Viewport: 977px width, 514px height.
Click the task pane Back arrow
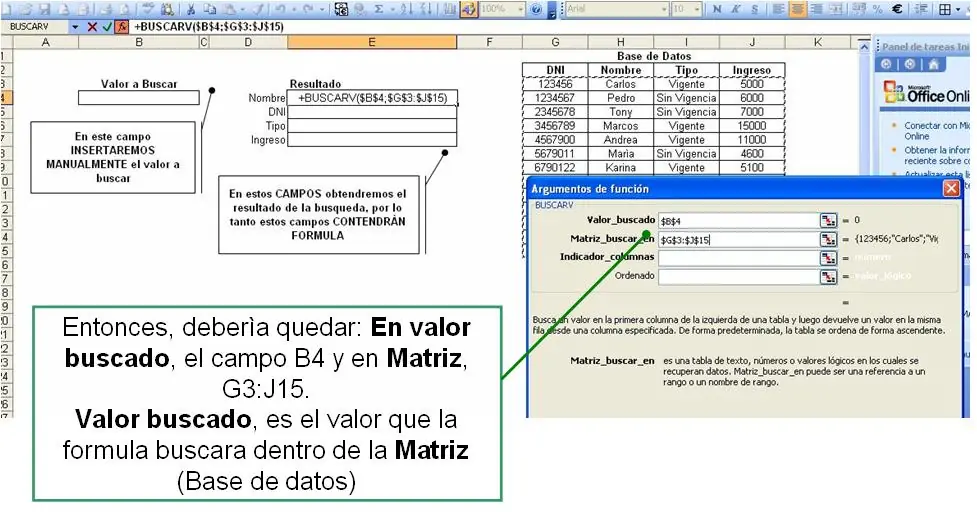tap(887, 64)
